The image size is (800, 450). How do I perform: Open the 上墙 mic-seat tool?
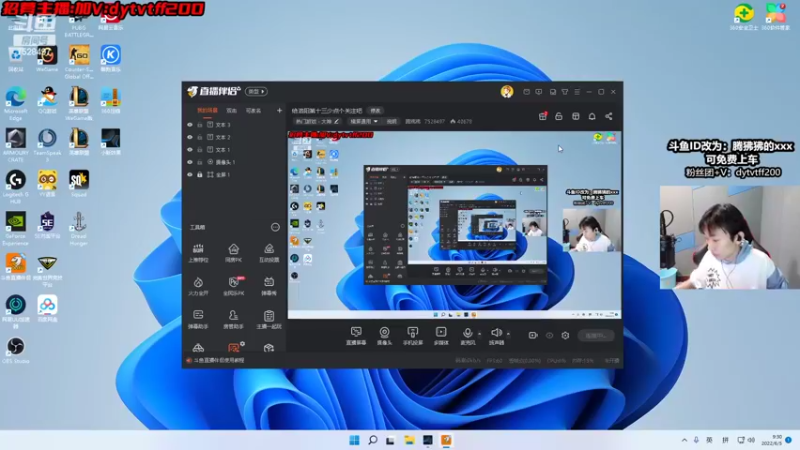(x=198, y=253)
